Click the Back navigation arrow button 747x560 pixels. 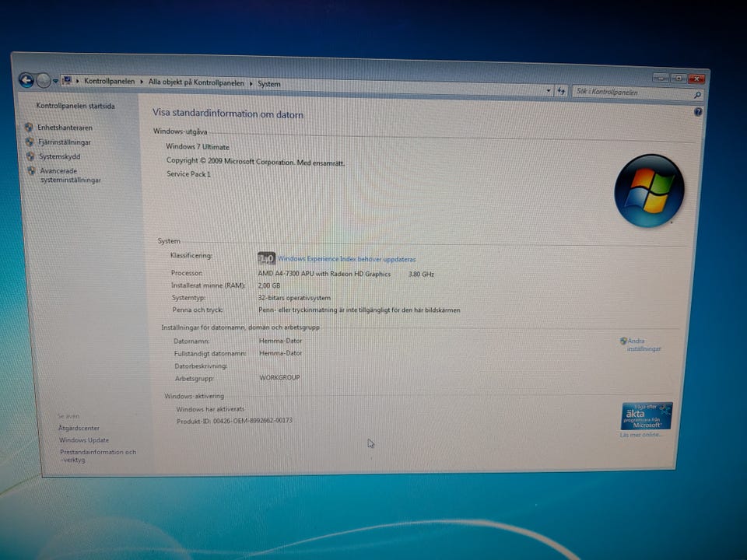(x=26, y=80)
